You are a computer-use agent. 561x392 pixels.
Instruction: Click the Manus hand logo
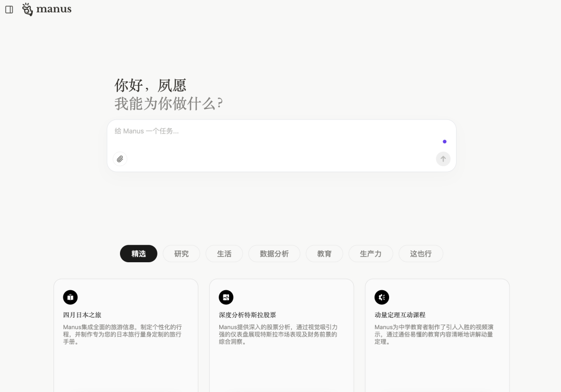click(x=27, y=9)
